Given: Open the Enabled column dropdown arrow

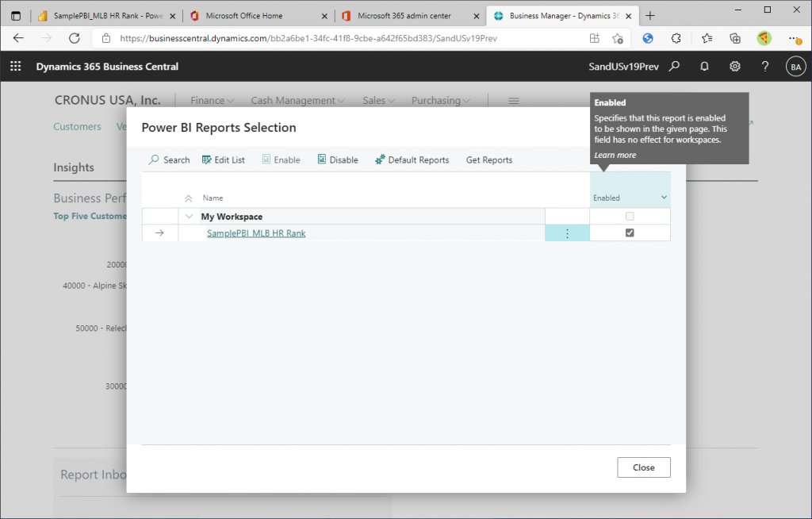Looking at the screenshot, I should tap(664, 198).
